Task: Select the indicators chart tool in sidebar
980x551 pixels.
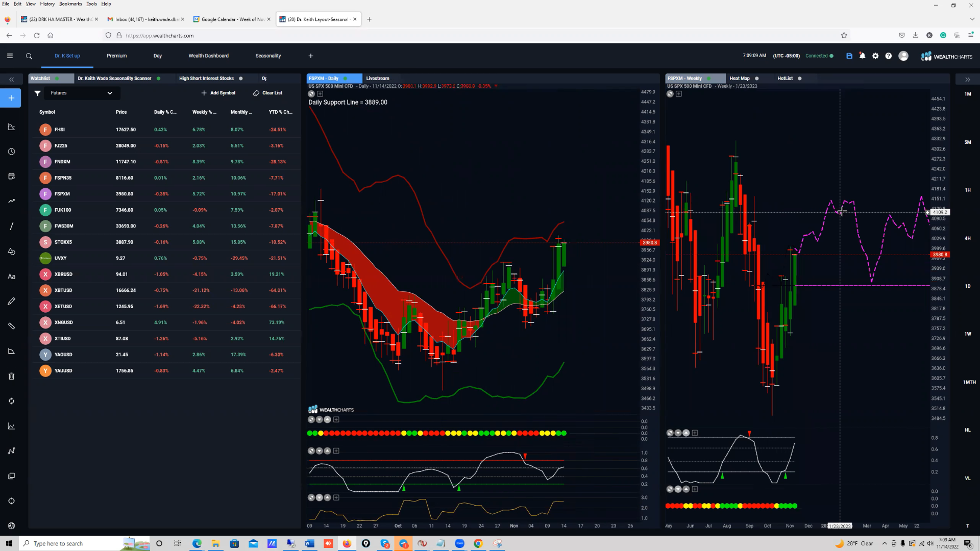Action: point(11,127)
